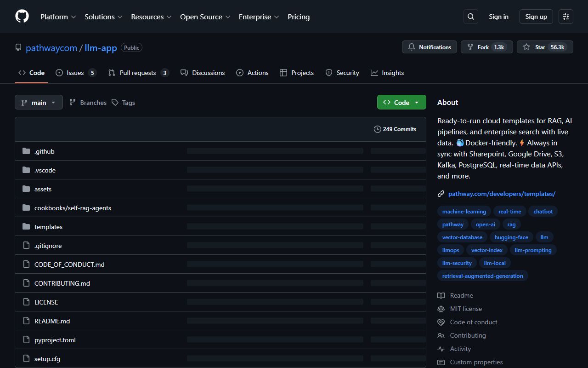Screen dimensions: 588x368
Task: Open the templates folder
Action: pos(48,227)
